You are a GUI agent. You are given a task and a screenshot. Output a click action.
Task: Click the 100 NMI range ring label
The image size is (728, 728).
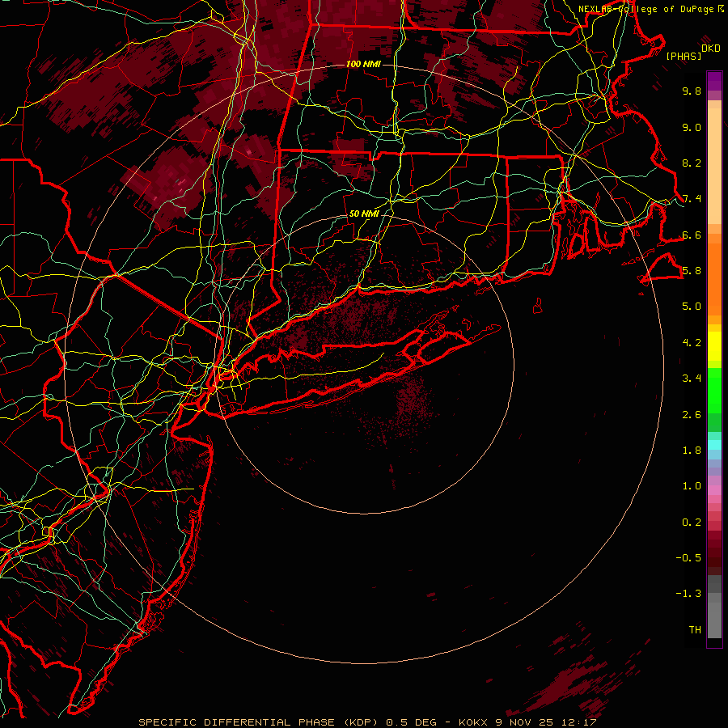click(x=363, y=64)
